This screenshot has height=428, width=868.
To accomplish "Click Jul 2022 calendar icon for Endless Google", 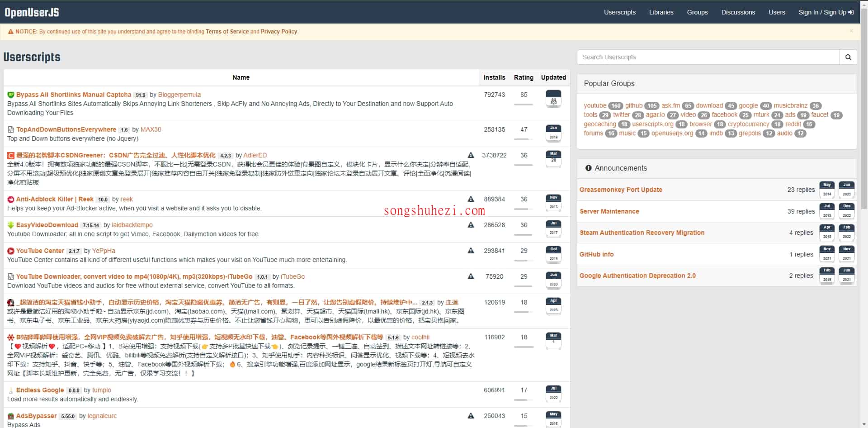I will coord(553,394).
